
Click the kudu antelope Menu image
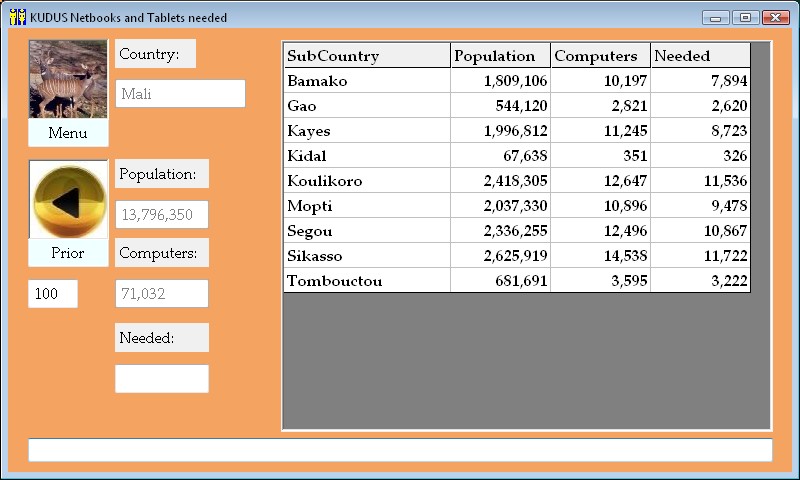[x=68, y=79]
